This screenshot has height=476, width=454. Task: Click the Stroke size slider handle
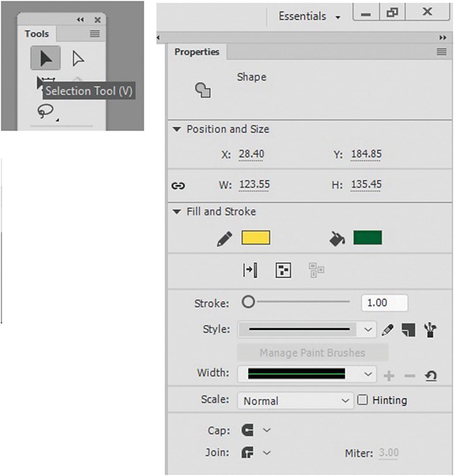click(x=248, y=302)
